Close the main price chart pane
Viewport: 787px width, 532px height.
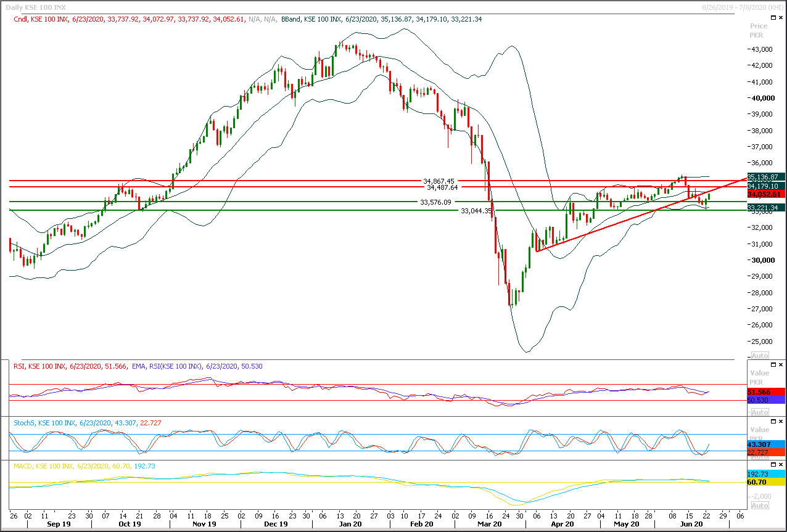(782, 19)
